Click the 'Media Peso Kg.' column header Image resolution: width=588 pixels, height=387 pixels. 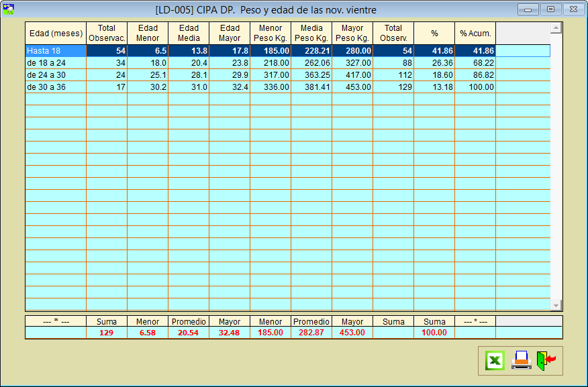(x=311, y=34)
